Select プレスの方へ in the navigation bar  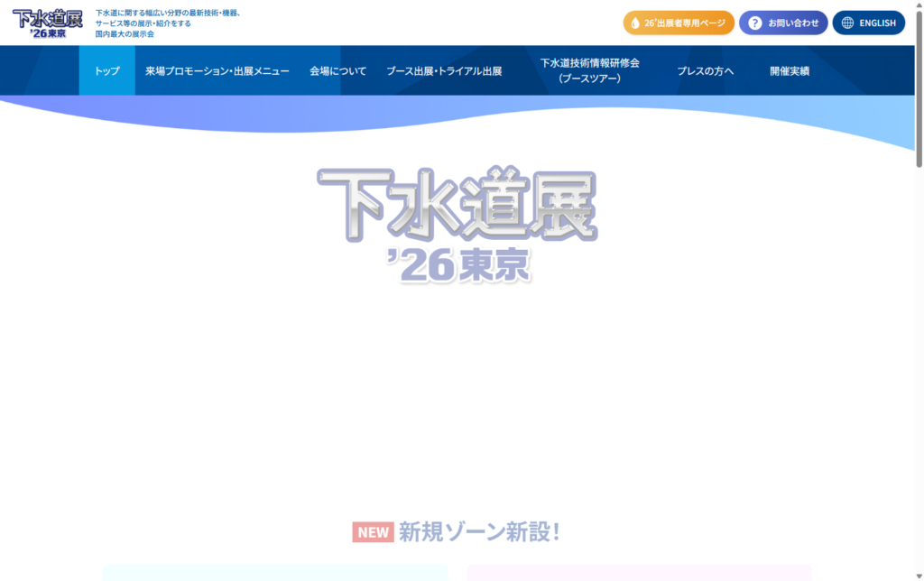pyautogui.click(x=705, y=69)
